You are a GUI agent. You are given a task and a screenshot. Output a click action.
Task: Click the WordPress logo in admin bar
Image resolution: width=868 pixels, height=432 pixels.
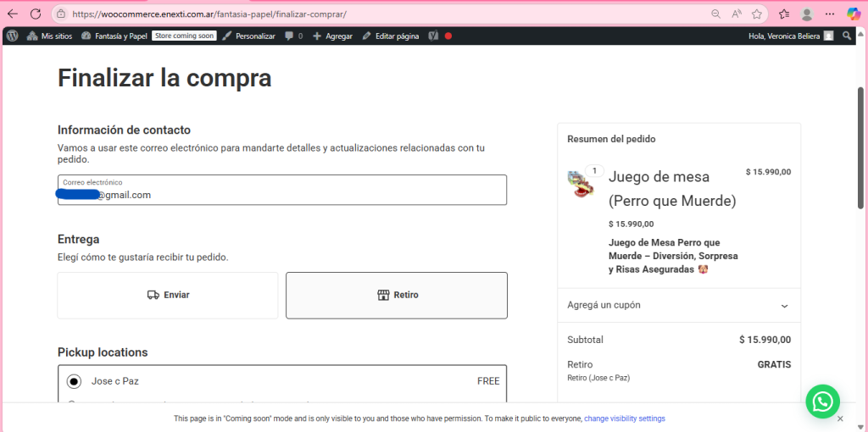click(x=12, y=36)
